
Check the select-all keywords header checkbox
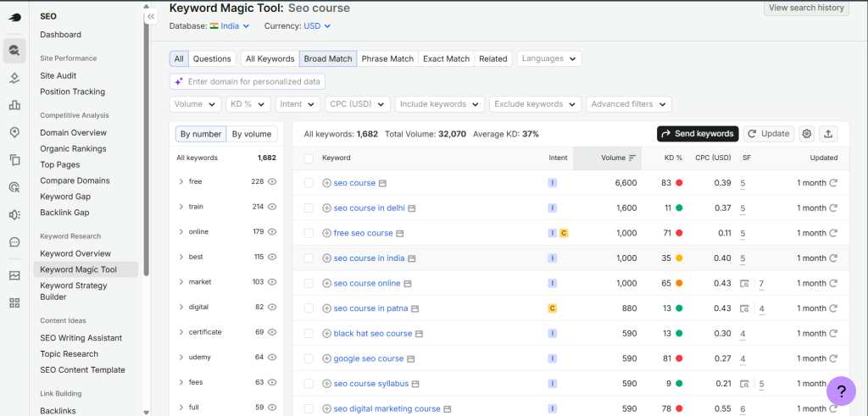click(x=309, y=158)
